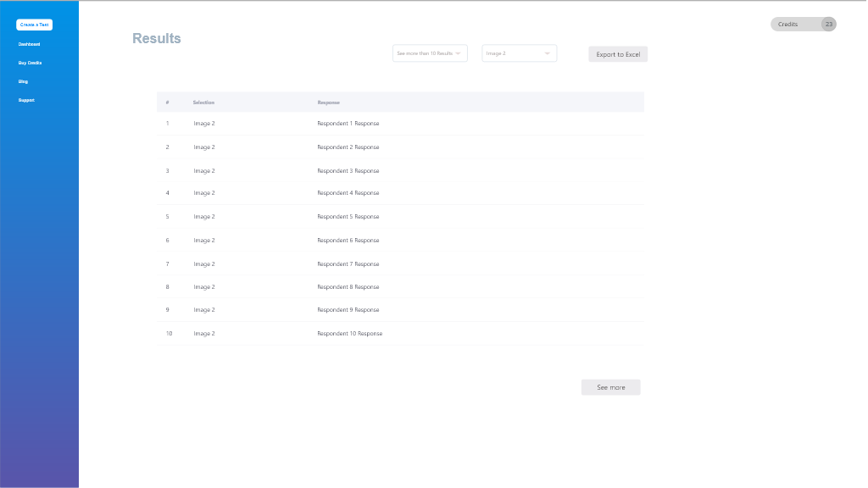Select Respondent 4 Response text

tap(348, 193)
